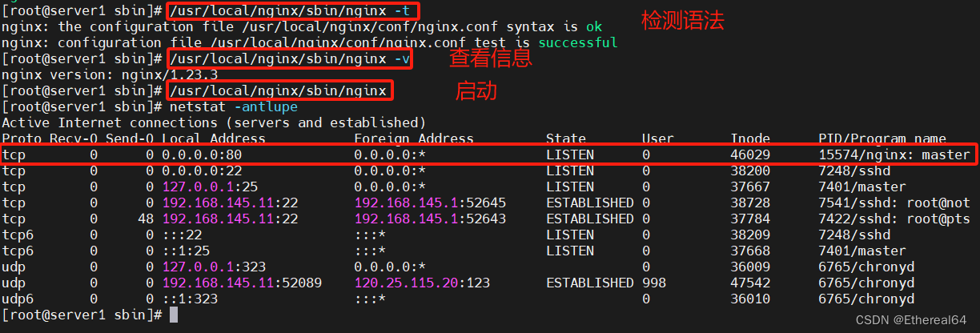980x333 pixels.
Task: Click the 'nginx version: nginx/1.23.3' line
Action: click(x=110, y=74)
